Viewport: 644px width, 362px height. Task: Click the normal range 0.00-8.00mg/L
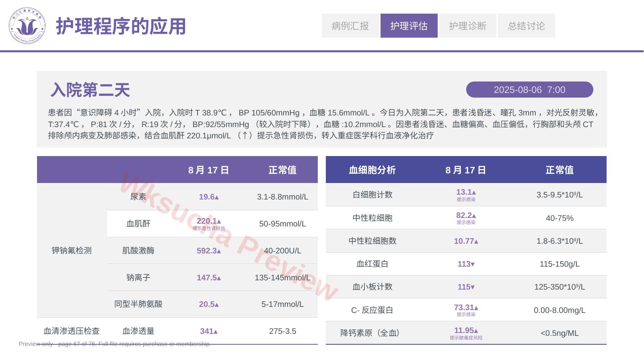pos(560,310)
